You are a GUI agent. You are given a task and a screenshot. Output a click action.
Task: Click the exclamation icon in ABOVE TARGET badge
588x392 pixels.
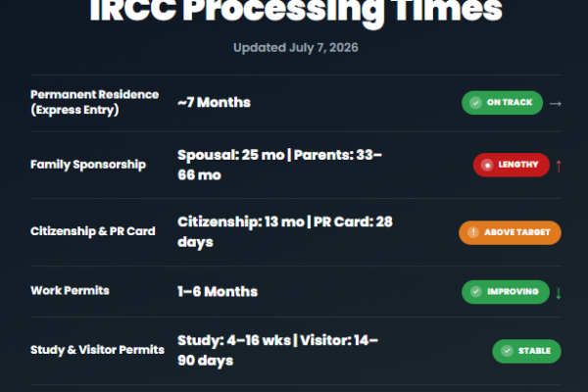pos(473,232)
